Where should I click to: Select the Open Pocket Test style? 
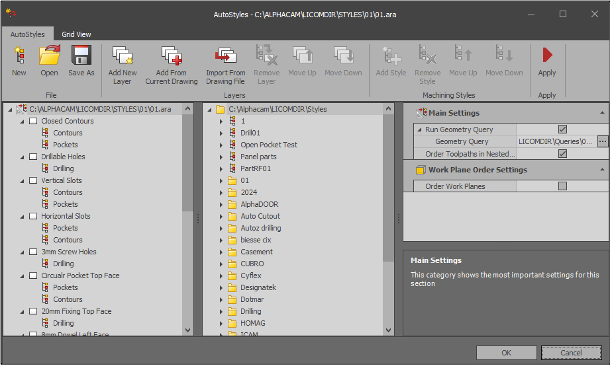point(268,144)
